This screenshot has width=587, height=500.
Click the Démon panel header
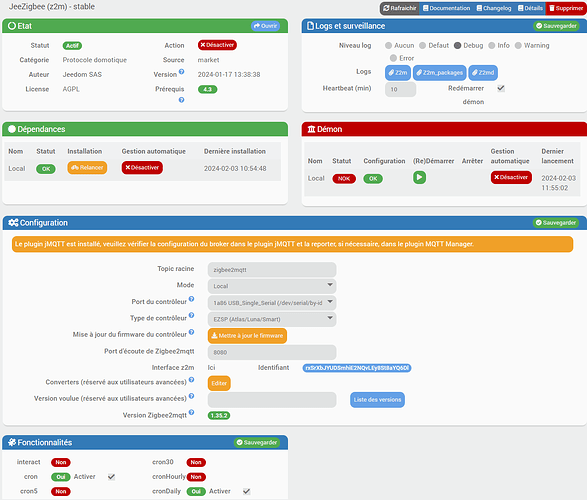pyautogui.click(x=444, y=129)
